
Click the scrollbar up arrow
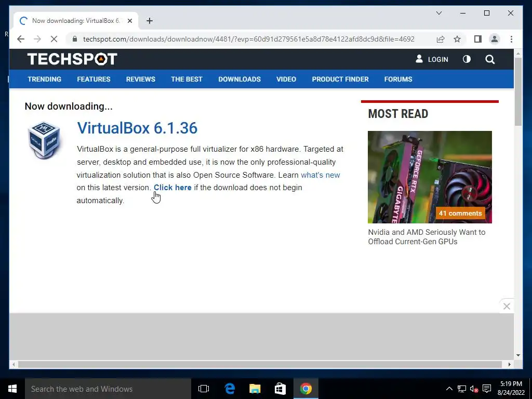click(x=518, y=54)
